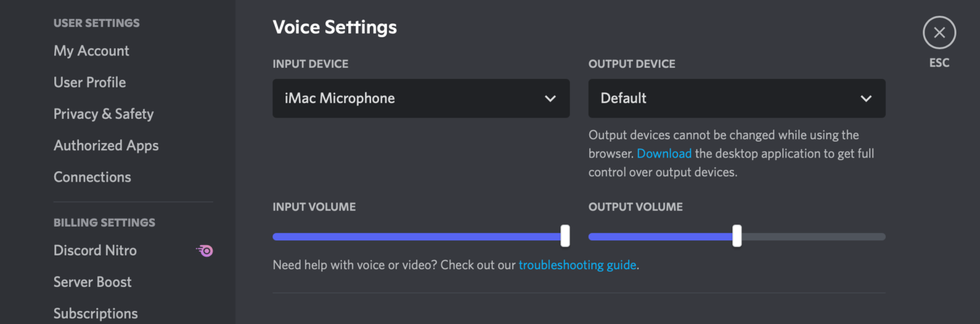The width and height of the screenshot is (980, 324).
Task: Open Authorized Apps section
Action: click(106, 146)
